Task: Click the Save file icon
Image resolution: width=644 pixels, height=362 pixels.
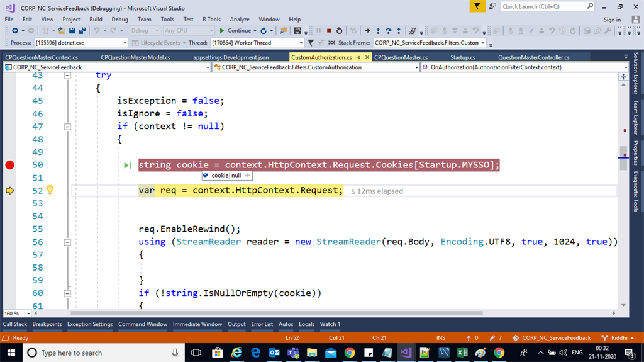Action: pos(72,31)
